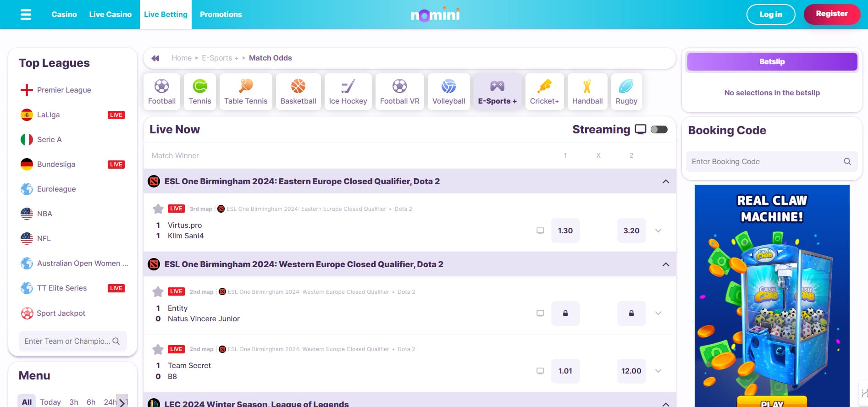868x407 pixels.
Task: Open the Casino tab
Action: pos(64,15)
